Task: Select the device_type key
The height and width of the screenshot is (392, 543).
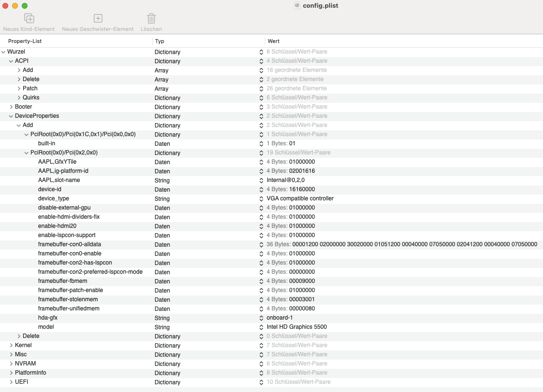Action: pyautogui.click(x=53, y=198)
